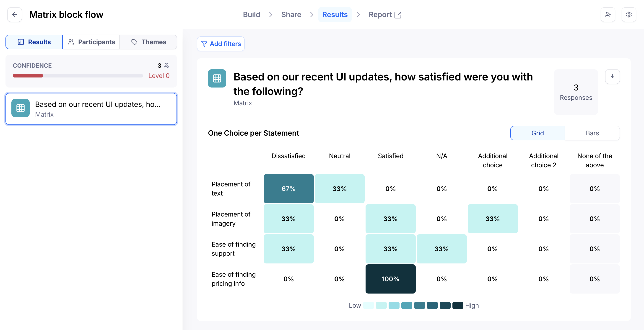644x330 pixels.
Task: Click the participants count icon in Confidence
Action: coord(167,65)
